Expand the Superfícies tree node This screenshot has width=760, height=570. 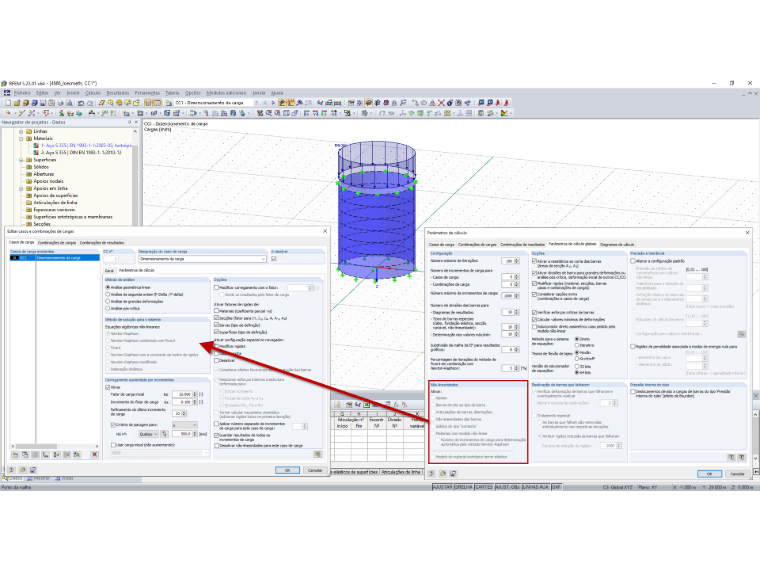[21, 160]
